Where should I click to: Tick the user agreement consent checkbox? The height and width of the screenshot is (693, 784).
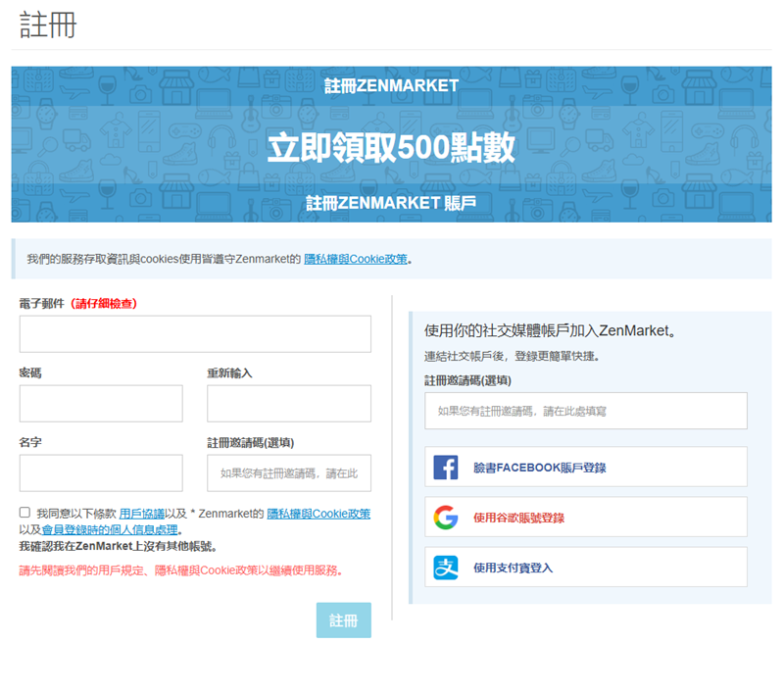[x=24, y=513]
